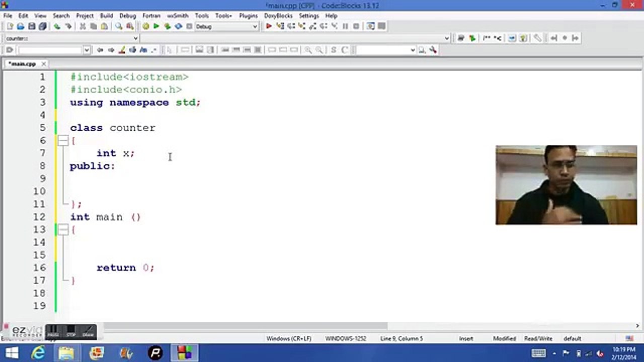Save the current file with the floppy icon

pyautogui.click(x=32, y=26)
